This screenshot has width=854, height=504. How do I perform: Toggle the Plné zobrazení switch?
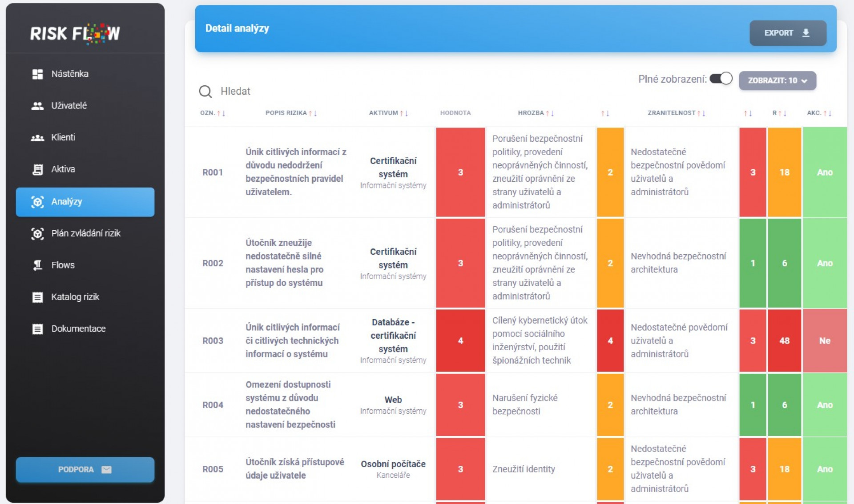(x=721, y=79)
